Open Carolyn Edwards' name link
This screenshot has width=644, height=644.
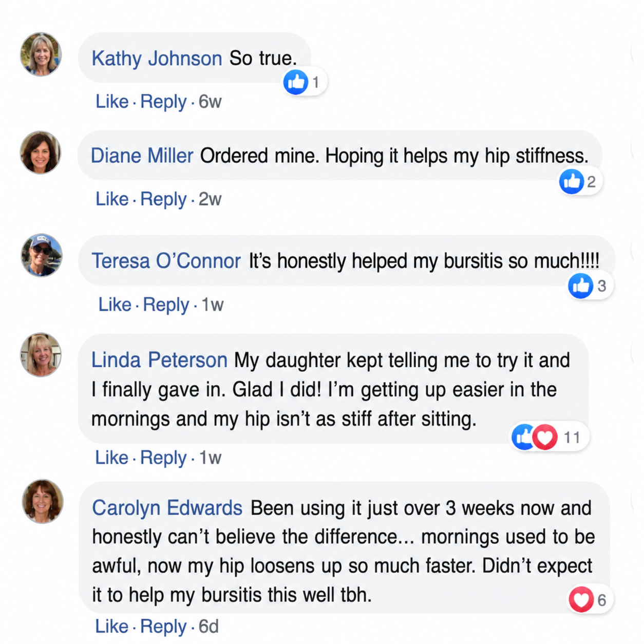(x=167, y=508)
